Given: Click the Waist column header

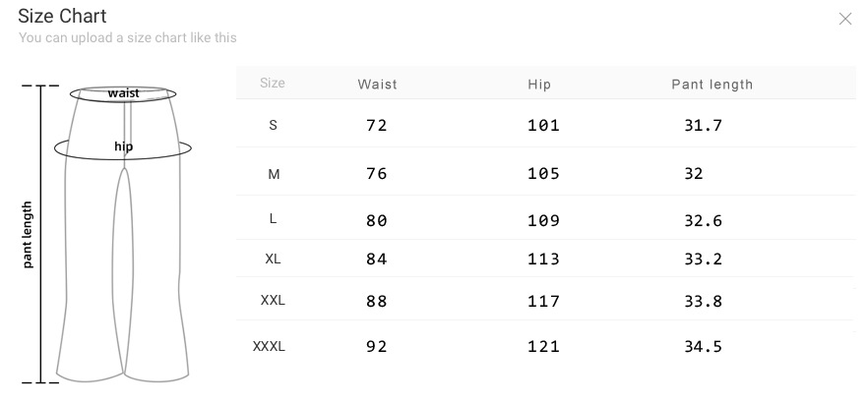Looking at the screenshot, I should 378,85.
